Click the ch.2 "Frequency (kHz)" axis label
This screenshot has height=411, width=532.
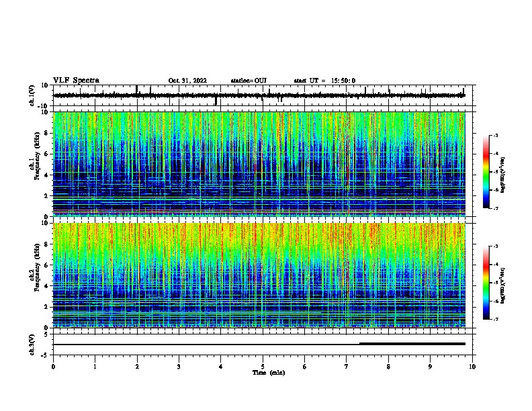click(38, 267)
